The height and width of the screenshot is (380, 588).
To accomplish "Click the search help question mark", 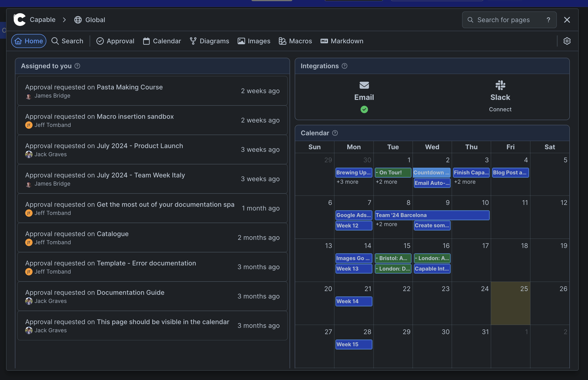I will click(548, 20).
